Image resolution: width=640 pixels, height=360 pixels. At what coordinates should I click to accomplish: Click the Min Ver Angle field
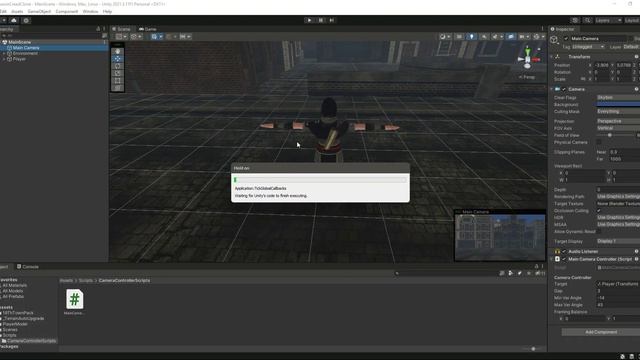tap(618, 298)
